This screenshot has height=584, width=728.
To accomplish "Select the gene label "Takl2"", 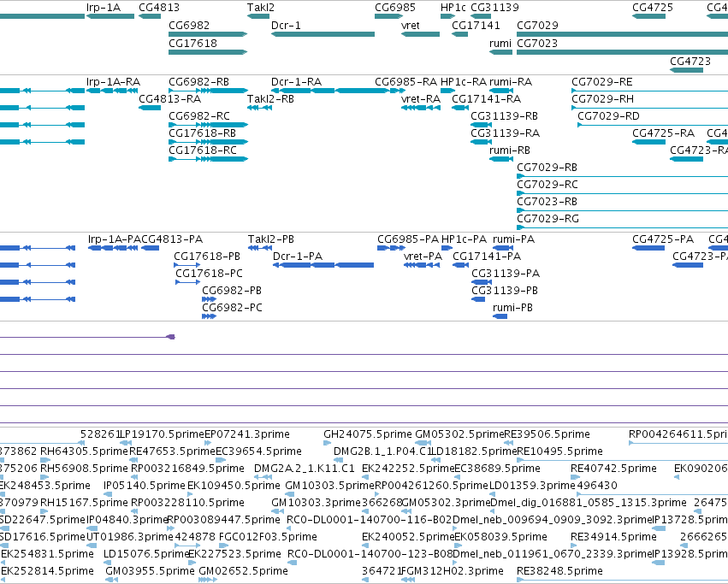I will tap(260, 8).
